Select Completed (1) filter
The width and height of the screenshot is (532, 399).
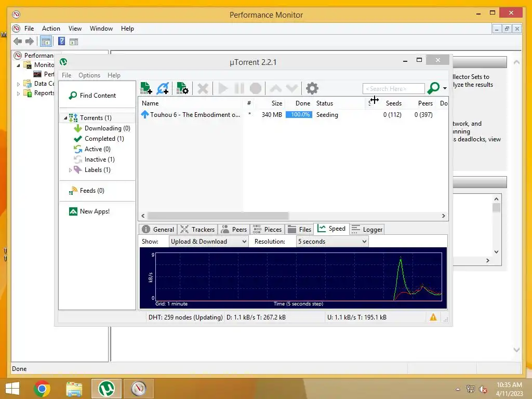coord(104,138)
